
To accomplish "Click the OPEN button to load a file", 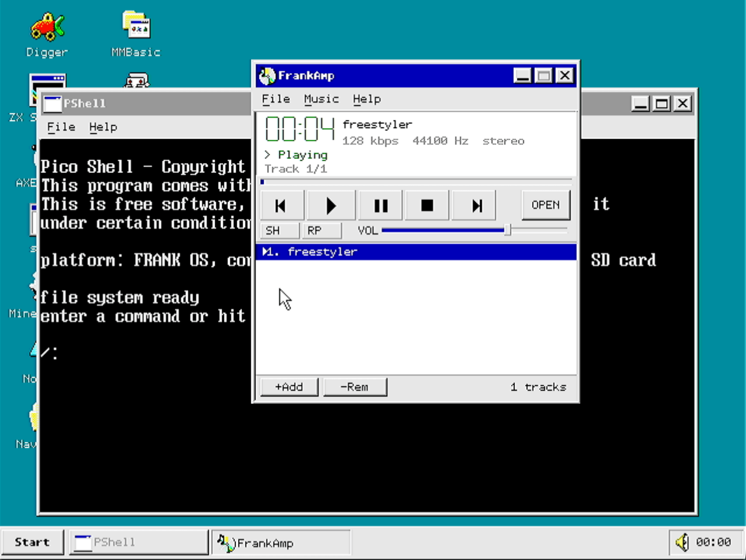I will (545, 205).
